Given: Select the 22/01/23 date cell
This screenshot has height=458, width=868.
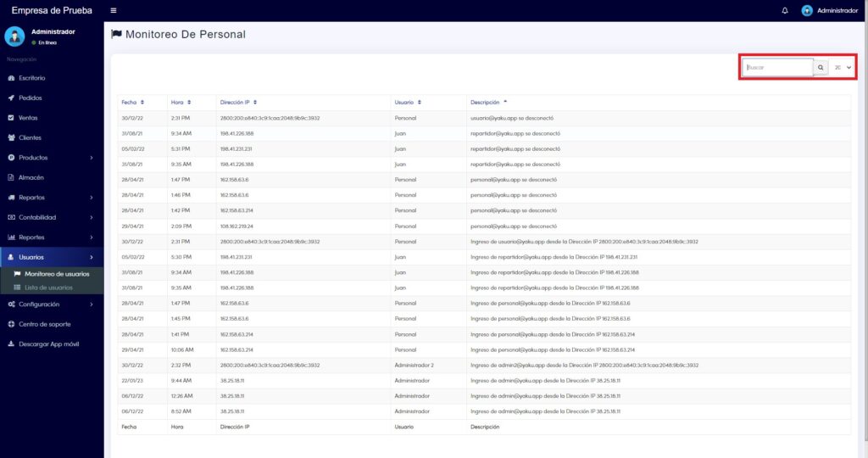Looking at the screenshot, I should [132, 381].
